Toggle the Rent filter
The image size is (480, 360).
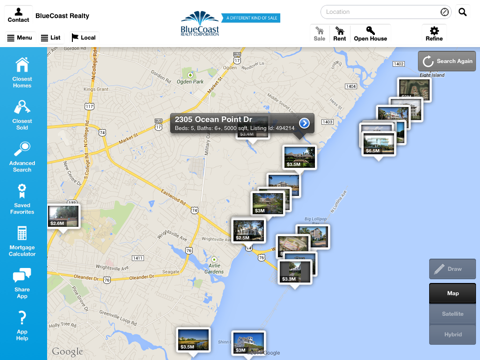[339, 34]
